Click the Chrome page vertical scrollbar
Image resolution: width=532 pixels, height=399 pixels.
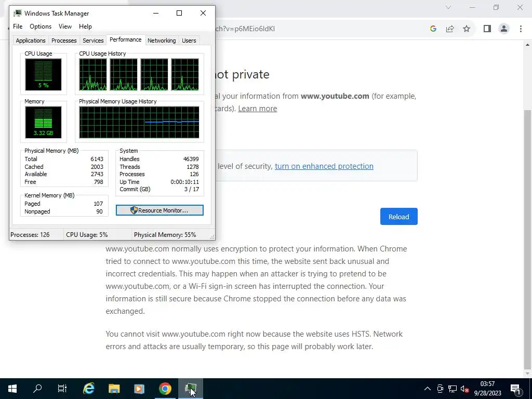[x=528, y=239]
